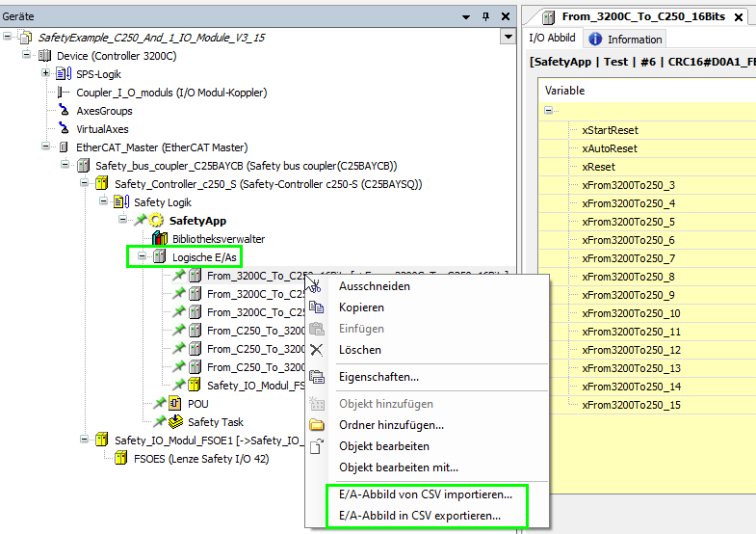Choose Kopieren from context menu
This screenshot has width=756, height=534.
(361, 307)
